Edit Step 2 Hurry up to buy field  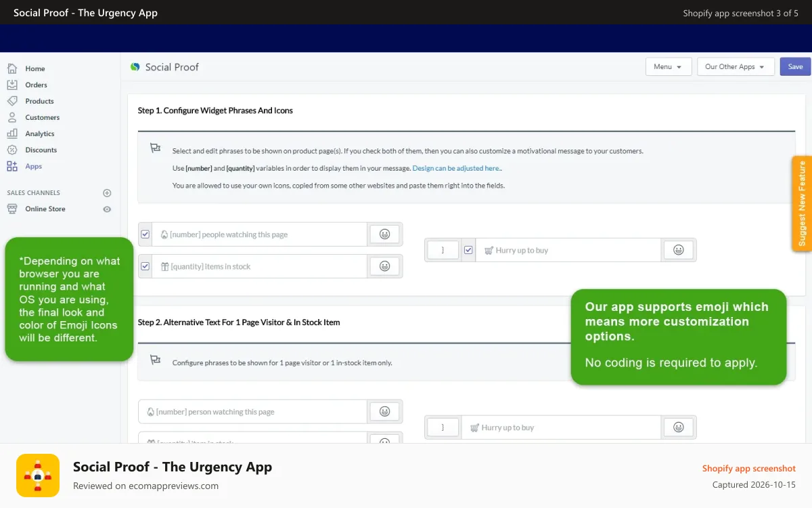[x=561, y=427]
